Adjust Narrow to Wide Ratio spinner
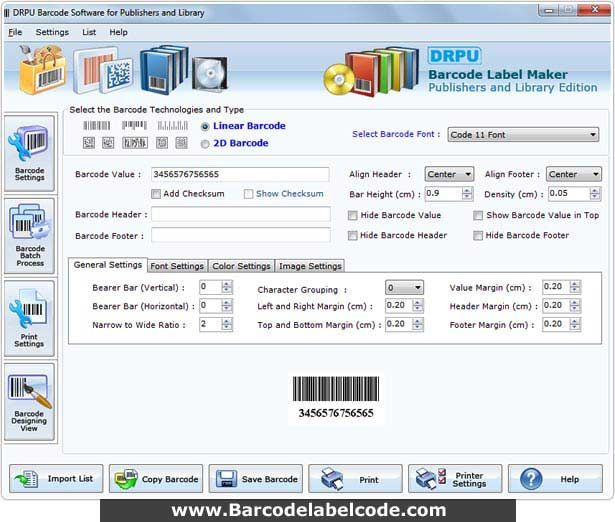615x522 pixels. coord(227,324)
